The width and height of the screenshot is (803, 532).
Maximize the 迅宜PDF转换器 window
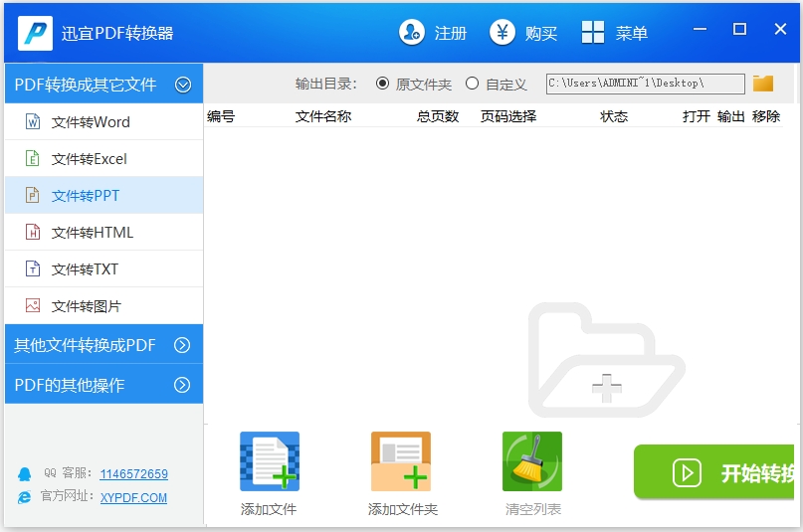pyautogui.click(x=739, y=29)
